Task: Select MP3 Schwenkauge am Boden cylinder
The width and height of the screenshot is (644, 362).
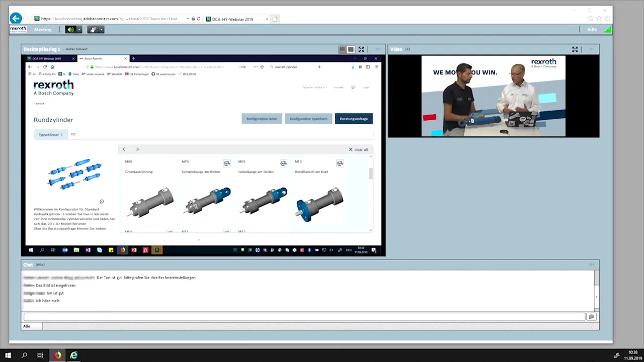Action: click(207, 201)
